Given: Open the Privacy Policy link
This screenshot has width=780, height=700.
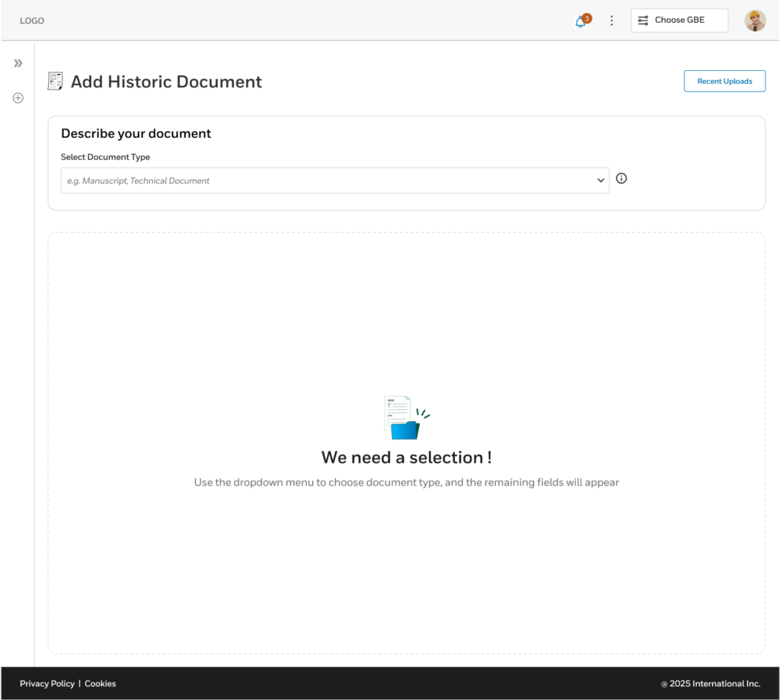Looking at the screenshot, I should tap(47, 683).
